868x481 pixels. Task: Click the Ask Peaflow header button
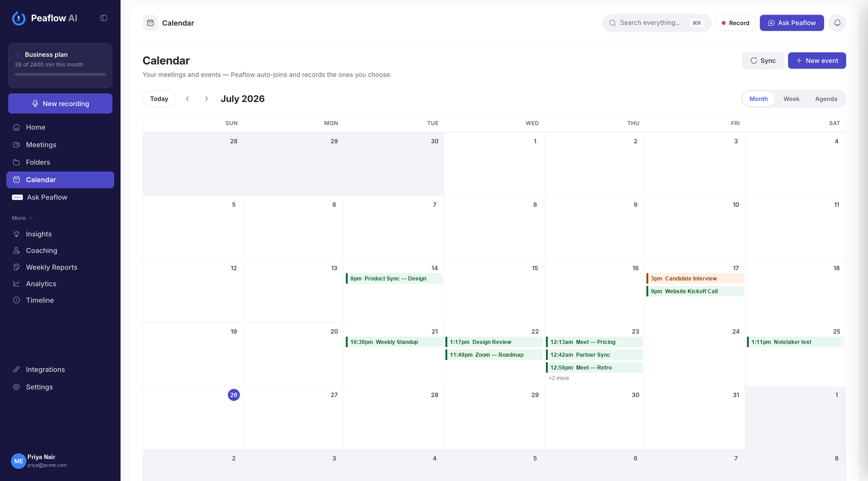click(792, 23)
